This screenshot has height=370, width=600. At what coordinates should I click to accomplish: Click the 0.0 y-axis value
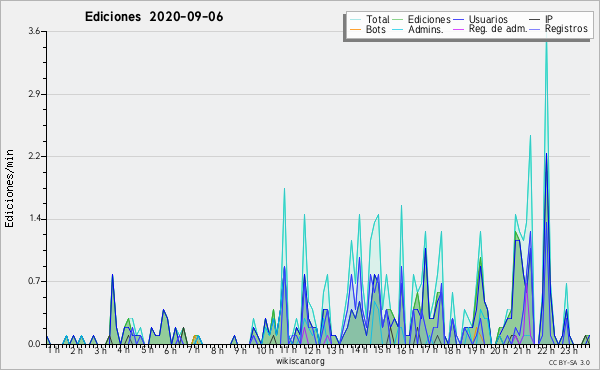coord(34,344)
